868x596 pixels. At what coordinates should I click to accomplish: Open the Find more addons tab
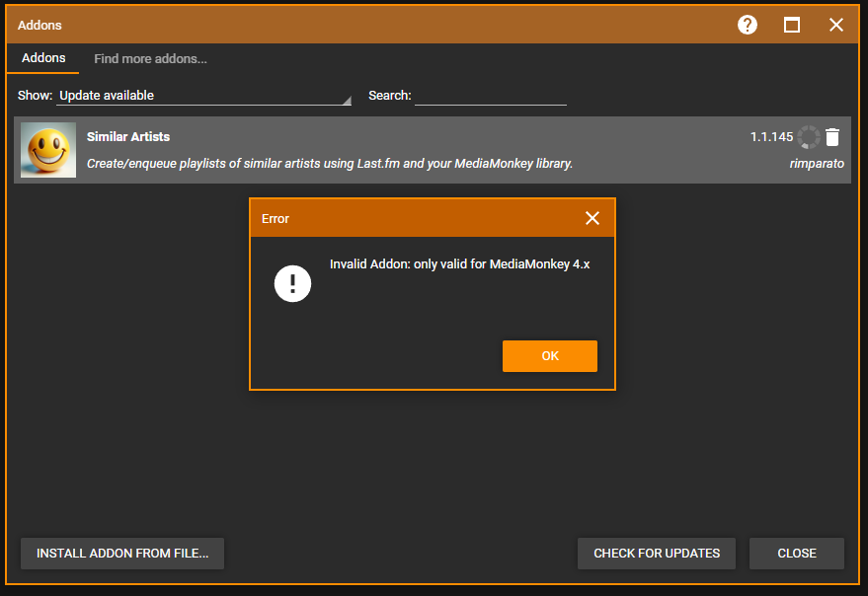150,59
